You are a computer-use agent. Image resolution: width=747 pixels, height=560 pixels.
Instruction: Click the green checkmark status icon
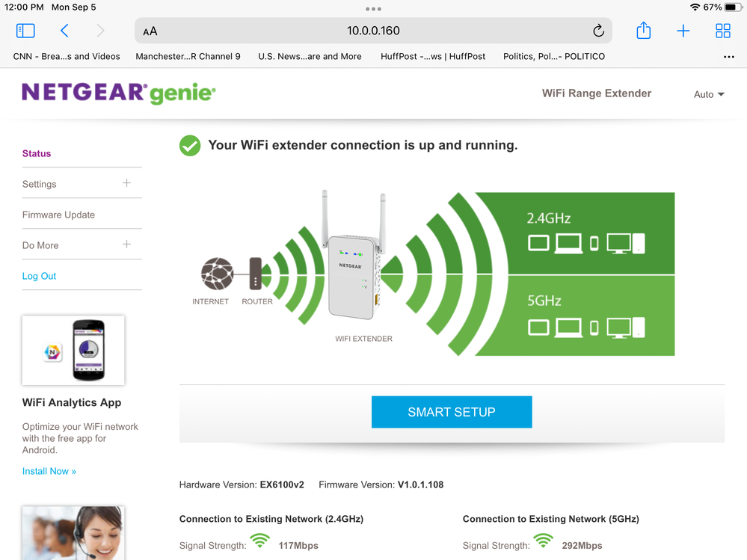click(190, 145)
